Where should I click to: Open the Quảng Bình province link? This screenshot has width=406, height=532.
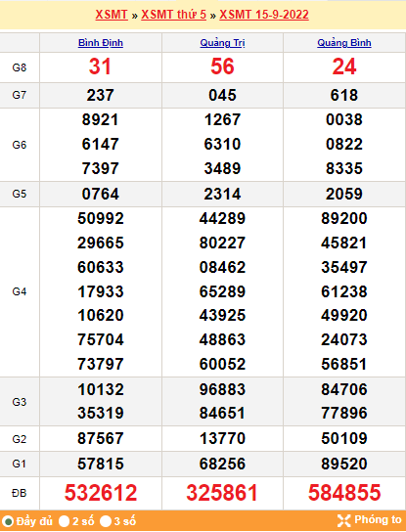click(x=344, y=43)
